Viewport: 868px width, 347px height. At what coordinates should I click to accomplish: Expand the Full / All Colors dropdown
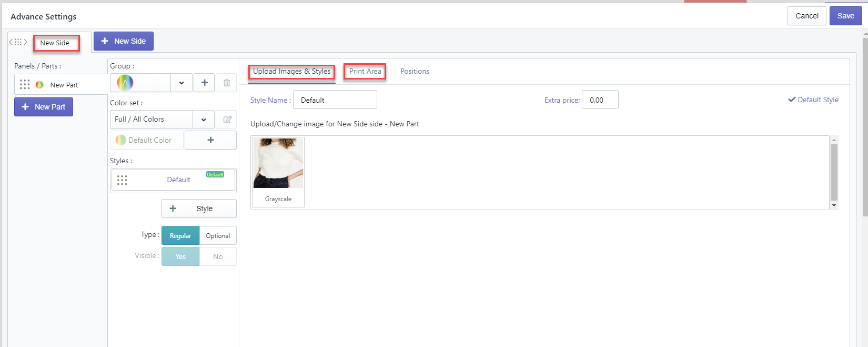204,120
